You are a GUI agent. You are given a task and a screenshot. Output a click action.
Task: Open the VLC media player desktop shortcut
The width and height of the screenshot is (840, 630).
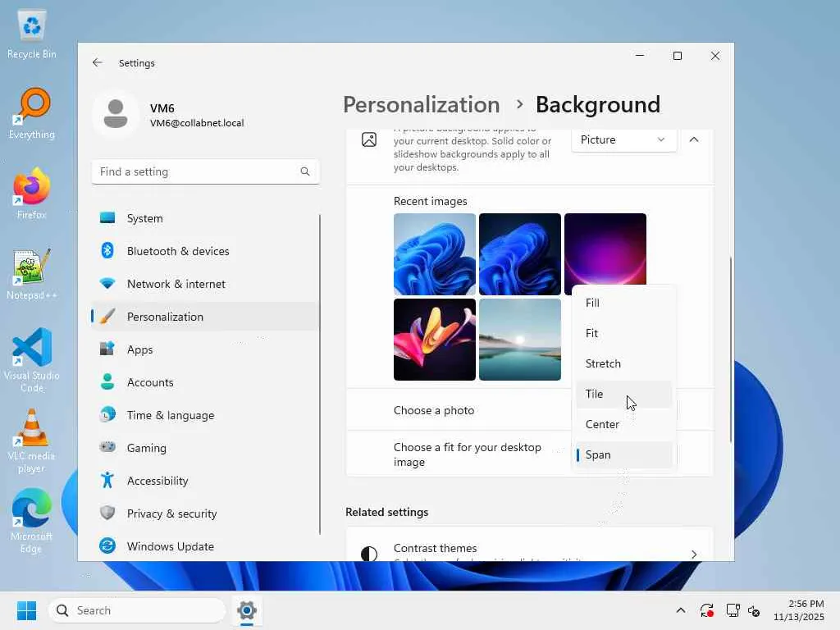(32, 441)
